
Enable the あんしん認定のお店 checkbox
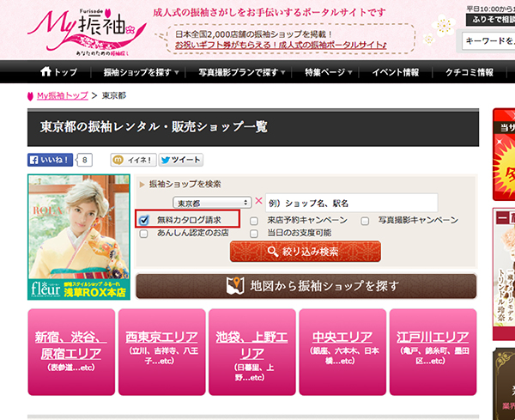pyautogui.click(x=143, y=234)
